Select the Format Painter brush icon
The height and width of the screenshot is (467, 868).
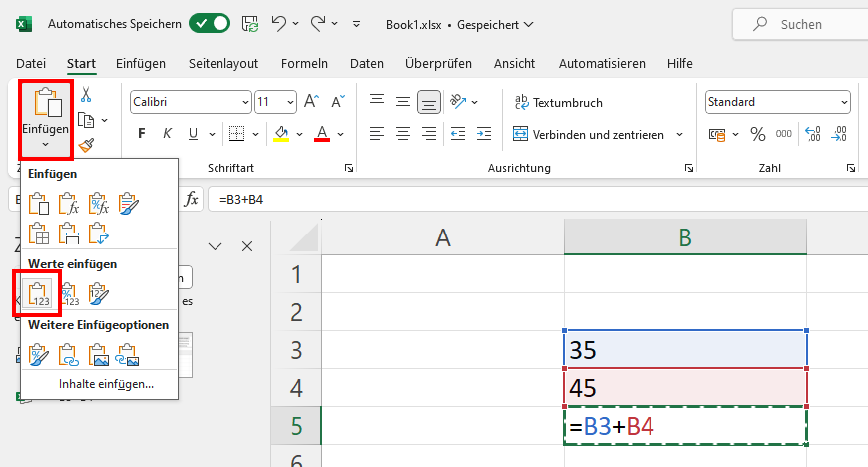tap(86, 145)
